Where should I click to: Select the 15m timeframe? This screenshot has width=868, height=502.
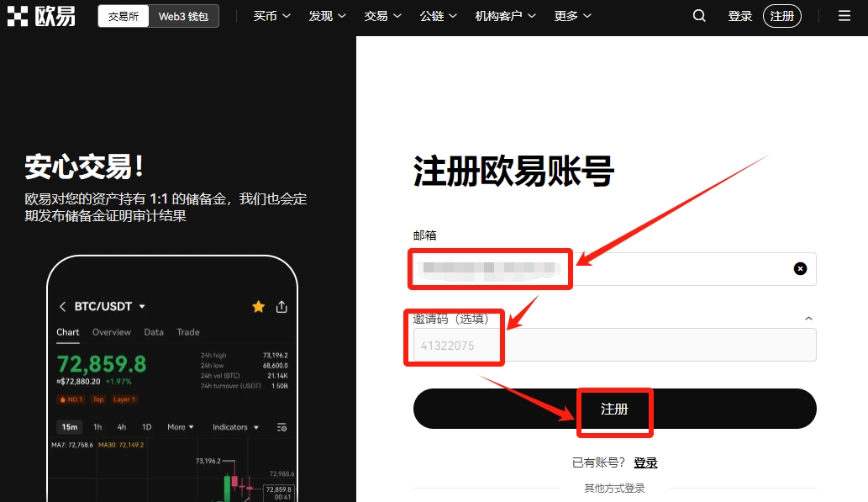pyautogui.click(x=69, y=427)
